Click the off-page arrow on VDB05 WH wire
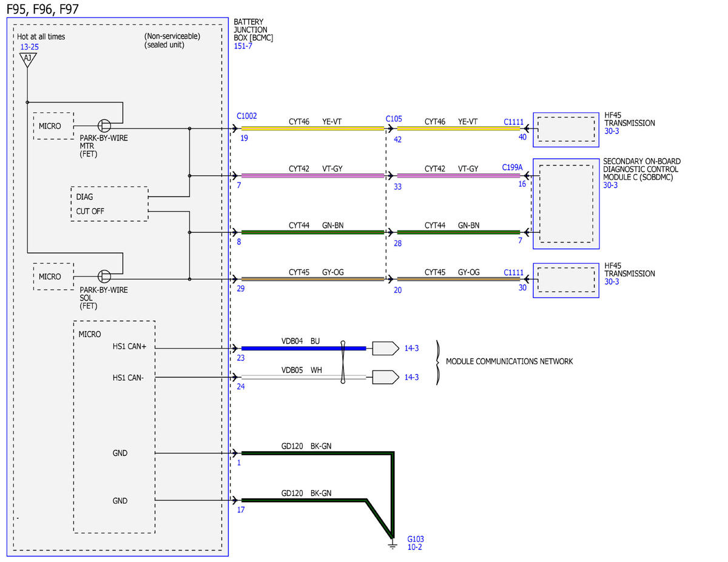This screenshot has width=728, height=562. click(385, 377)
